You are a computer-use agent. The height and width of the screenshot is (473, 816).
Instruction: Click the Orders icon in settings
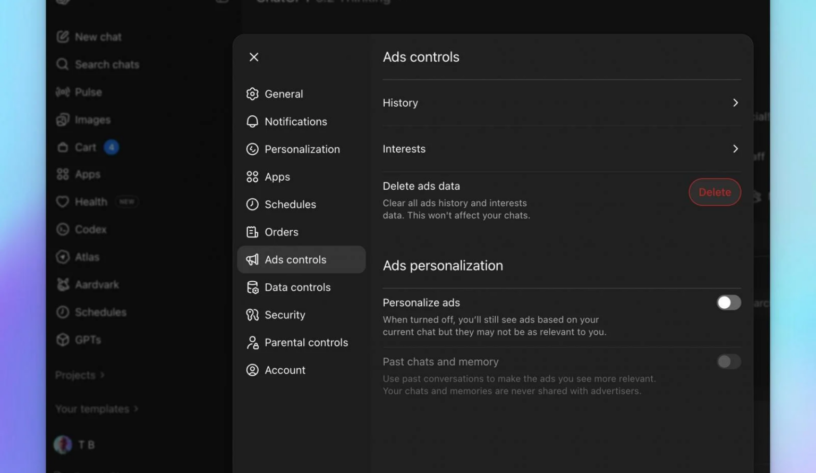coord(252,232)
